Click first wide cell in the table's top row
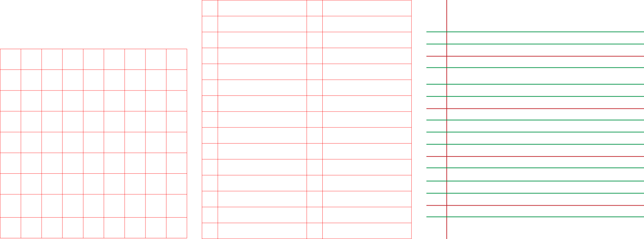 [262, 8]
